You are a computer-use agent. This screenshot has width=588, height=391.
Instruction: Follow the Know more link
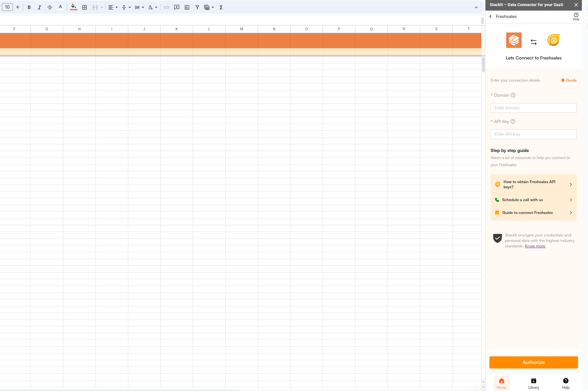[x=535, y=246]
